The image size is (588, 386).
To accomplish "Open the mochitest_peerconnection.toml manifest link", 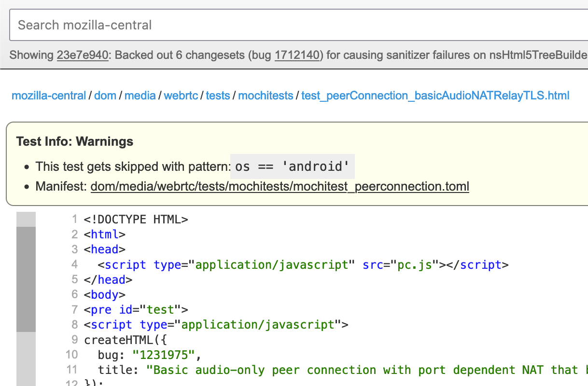I will pyautogui.click(x=280, y=186).
